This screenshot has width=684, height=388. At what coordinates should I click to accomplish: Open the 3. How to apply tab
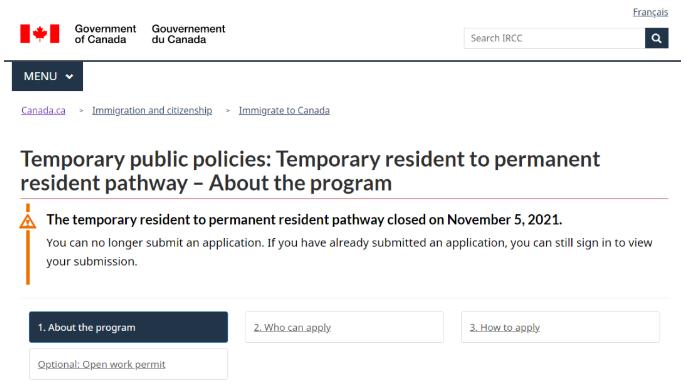click(560, 327)
